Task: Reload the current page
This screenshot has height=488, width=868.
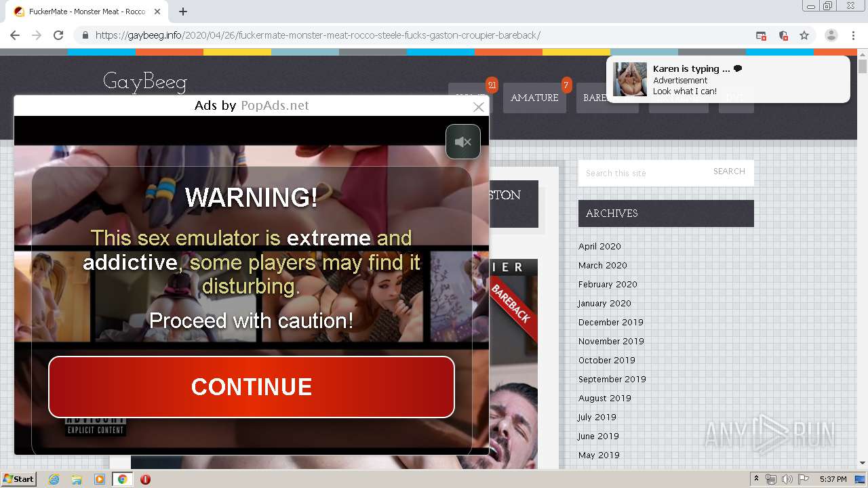Action: tap(58, 35)
